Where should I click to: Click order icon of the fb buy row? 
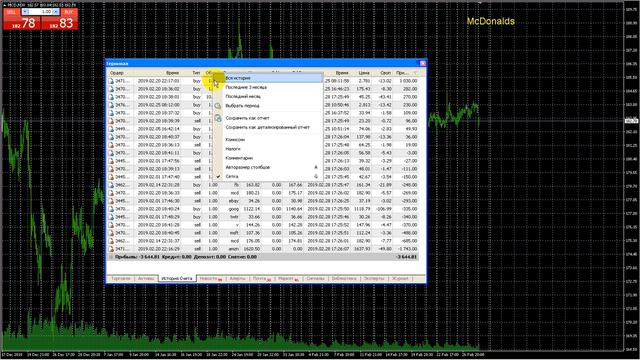[x=111, y=185]
